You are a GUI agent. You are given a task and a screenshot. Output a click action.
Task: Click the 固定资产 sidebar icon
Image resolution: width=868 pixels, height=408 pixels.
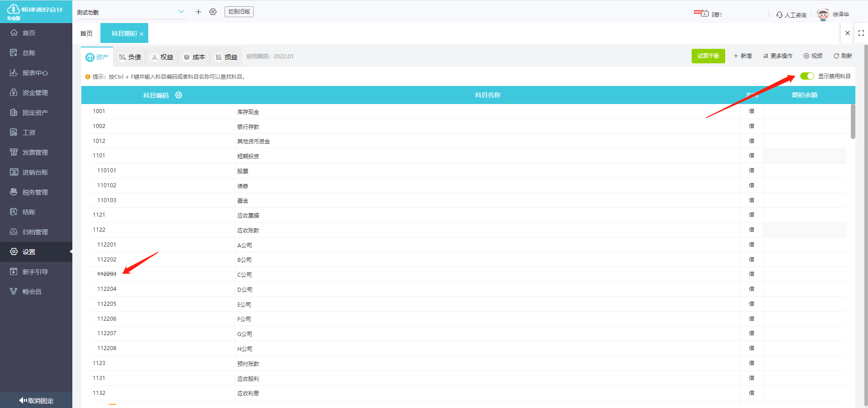[14, 112]
